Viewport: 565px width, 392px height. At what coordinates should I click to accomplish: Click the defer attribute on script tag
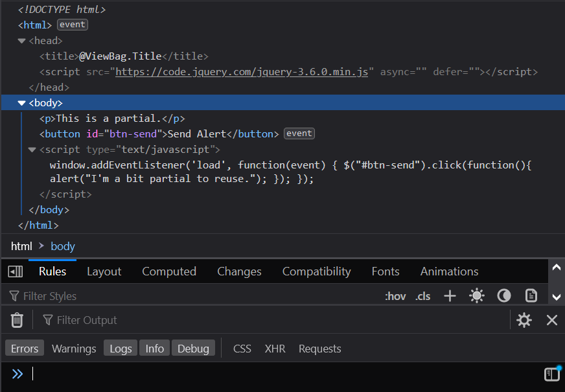tap(456, 72)
